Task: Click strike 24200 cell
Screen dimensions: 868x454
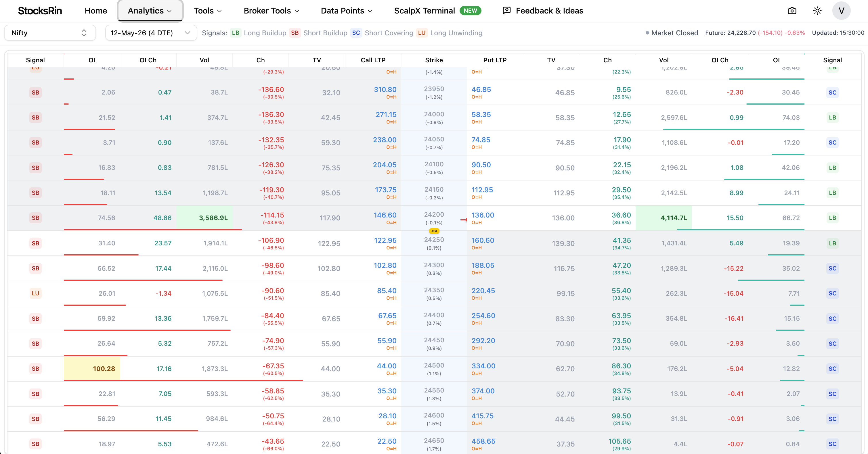Action: tap(434, 218)
